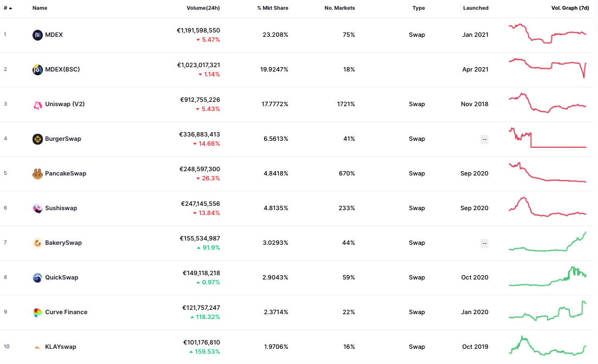Sort by No. Markets column header
The height and width of the screenshot is (364, 598).
tap(339, 8)
